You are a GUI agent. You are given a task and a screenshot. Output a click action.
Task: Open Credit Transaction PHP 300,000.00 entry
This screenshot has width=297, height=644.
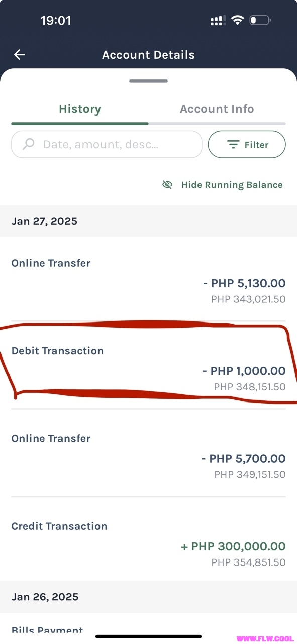pyautogui.click(x=148, y=539)
